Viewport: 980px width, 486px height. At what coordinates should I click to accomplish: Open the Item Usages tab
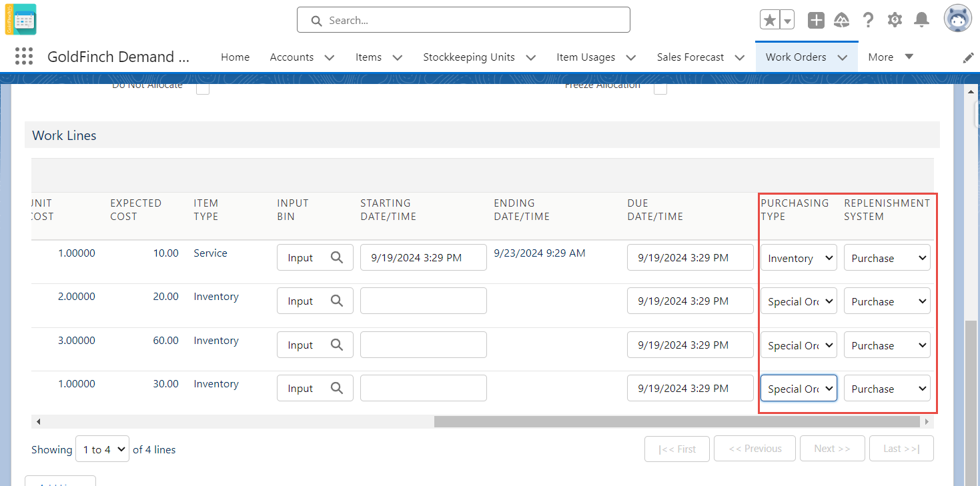pos(586,57)
